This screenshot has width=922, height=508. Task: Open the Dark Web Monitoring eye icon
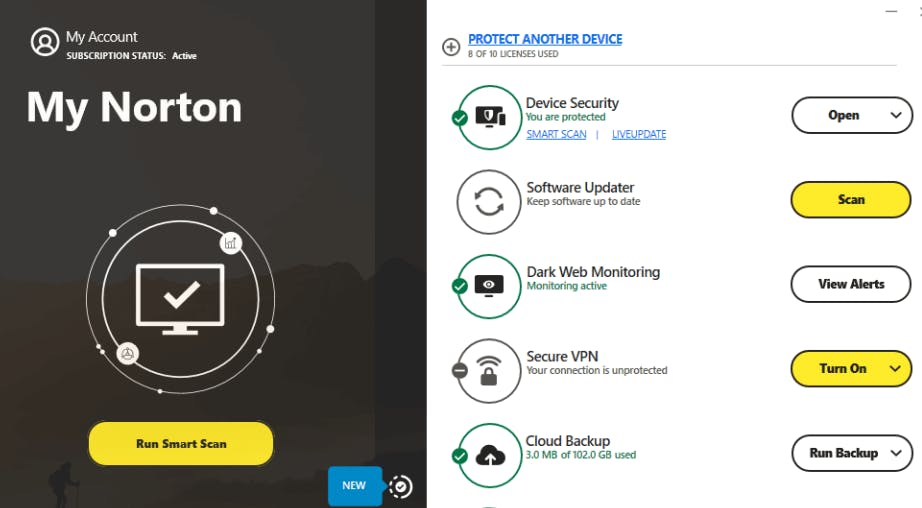pyautogui.click(x=489, y=286)
